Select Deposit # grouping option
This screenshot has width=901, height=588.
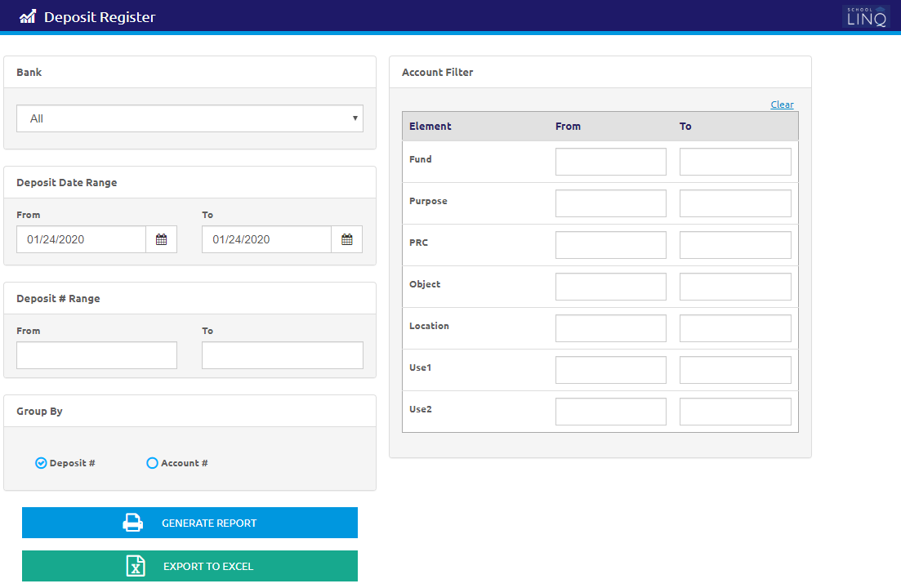[x=41, y=463]
